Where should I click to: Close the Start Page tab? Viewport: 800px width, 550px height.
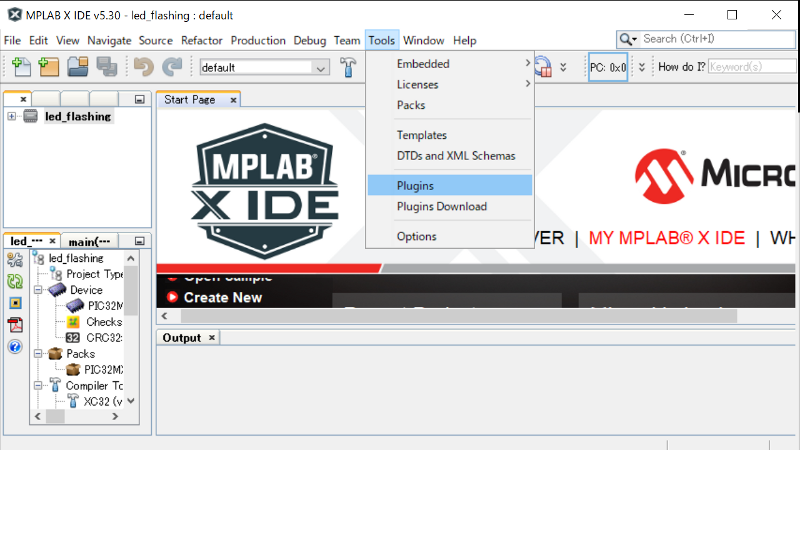233,100
